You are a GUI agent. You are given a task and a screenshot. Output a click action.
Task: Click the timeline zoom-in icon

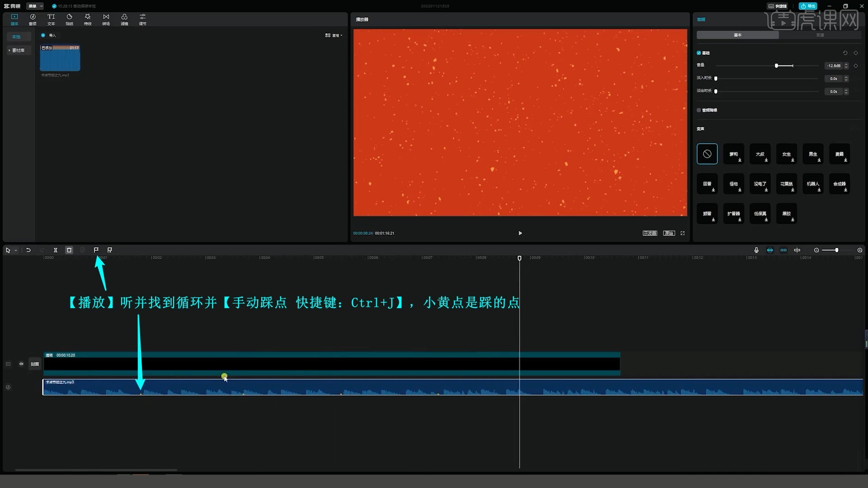coord(860,250)
